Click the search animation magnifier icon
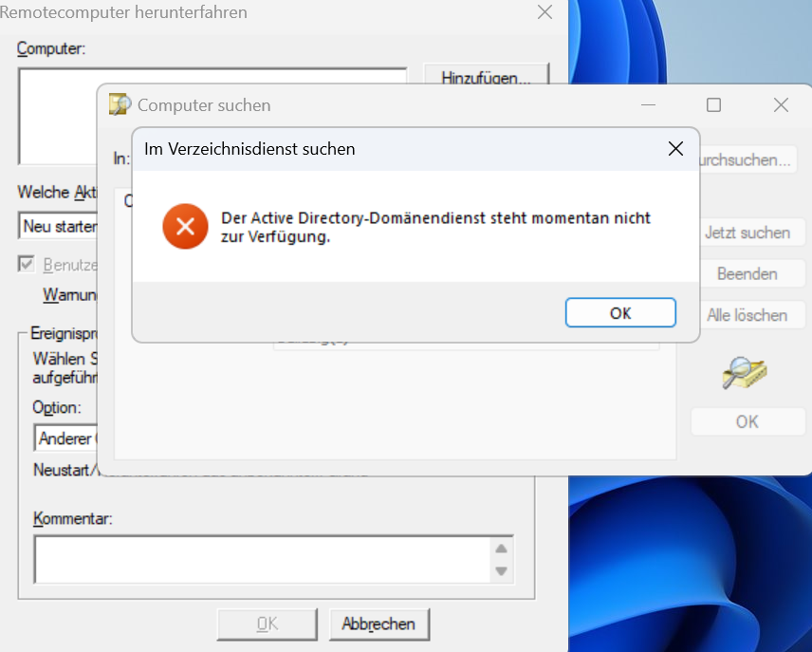Viewport: 812px width, 652px height. click(x=745, y=372)
